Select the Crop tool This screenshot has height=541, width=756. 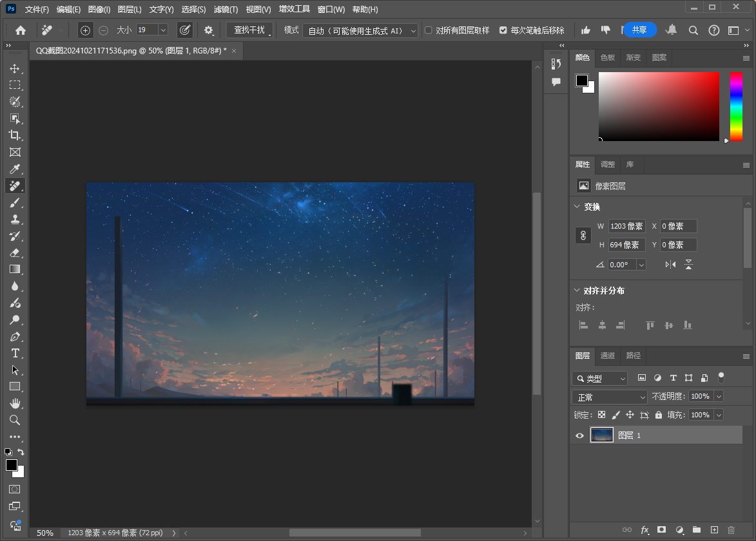coord(15,135)
